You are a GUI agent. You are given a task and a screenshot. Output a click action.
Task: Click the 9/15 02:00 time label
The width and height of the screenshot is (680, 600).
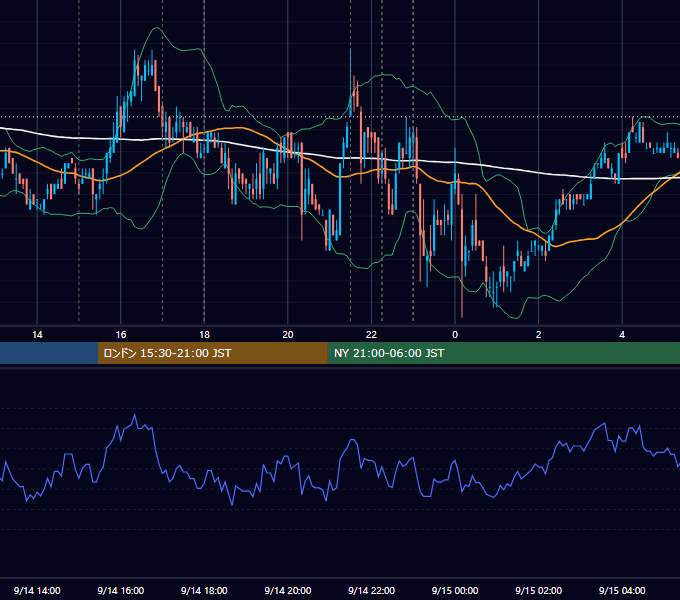539,590
